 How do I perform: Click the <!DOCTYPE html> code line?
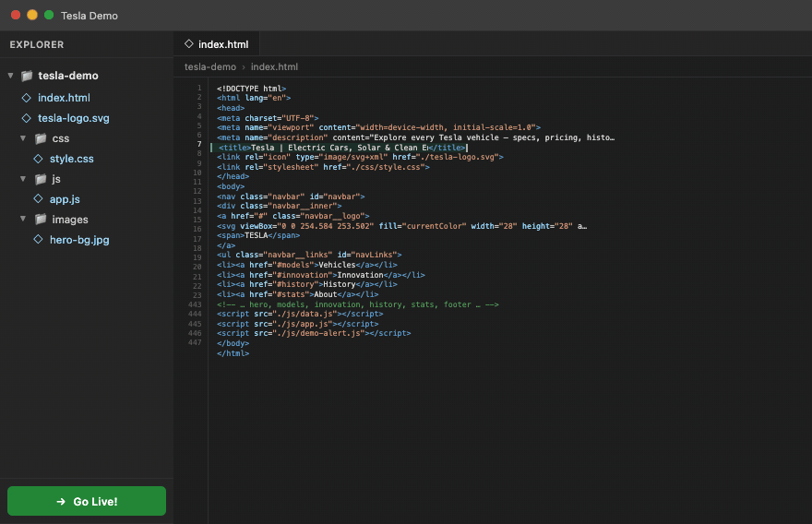click(x=251, y=89)
